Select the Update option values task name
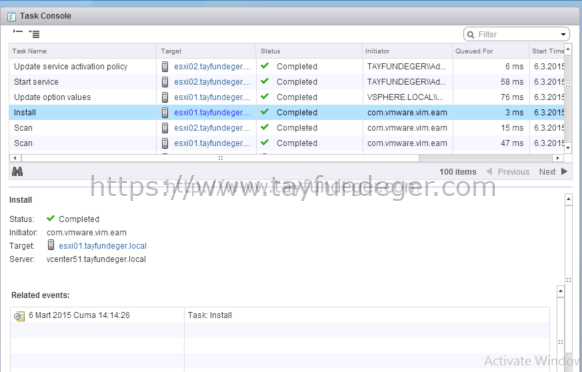The image size is (582, 372). [52, 97]
